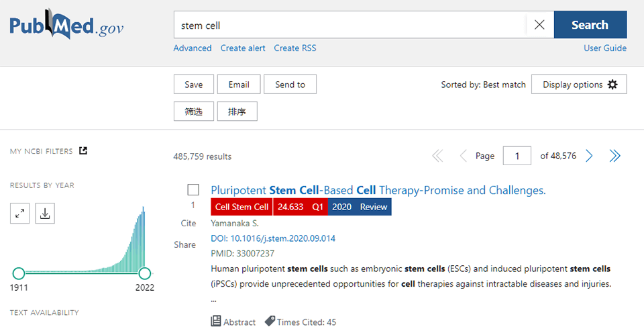This screenshot has height=329, width=644.
Task: Clear the search box with X icon
Action: (539, 25)
